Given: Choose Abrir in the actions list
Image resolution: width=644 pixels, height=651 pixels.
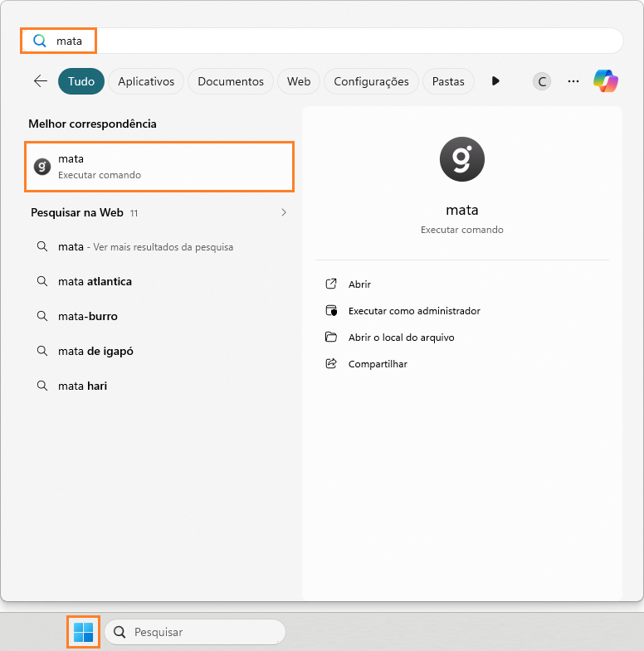Looking at the screenshot, I should [x=359, y=284].
